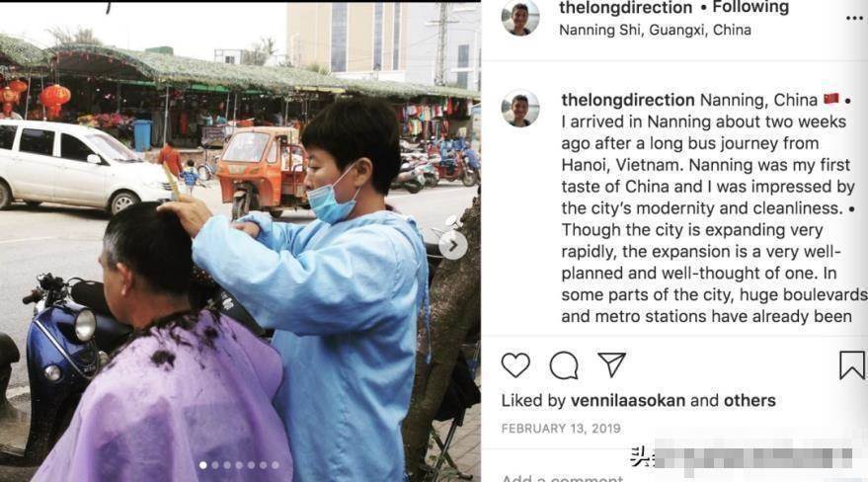This screenshot has height=482, width=868.
Task: Go to next photo with carousel arrow
Action: [x=453, y=246]
